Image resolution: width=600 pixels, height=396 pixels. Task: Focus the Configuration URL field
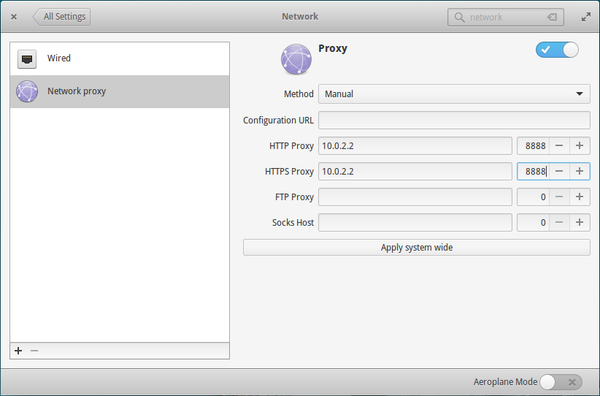point(454,120)
